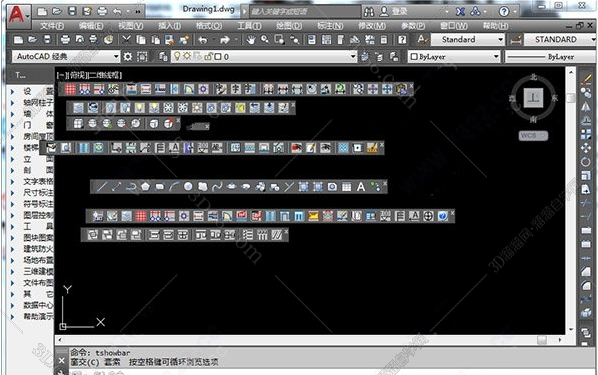Click the WCS button under view cube
598x375 pixels.
(533, 136)
